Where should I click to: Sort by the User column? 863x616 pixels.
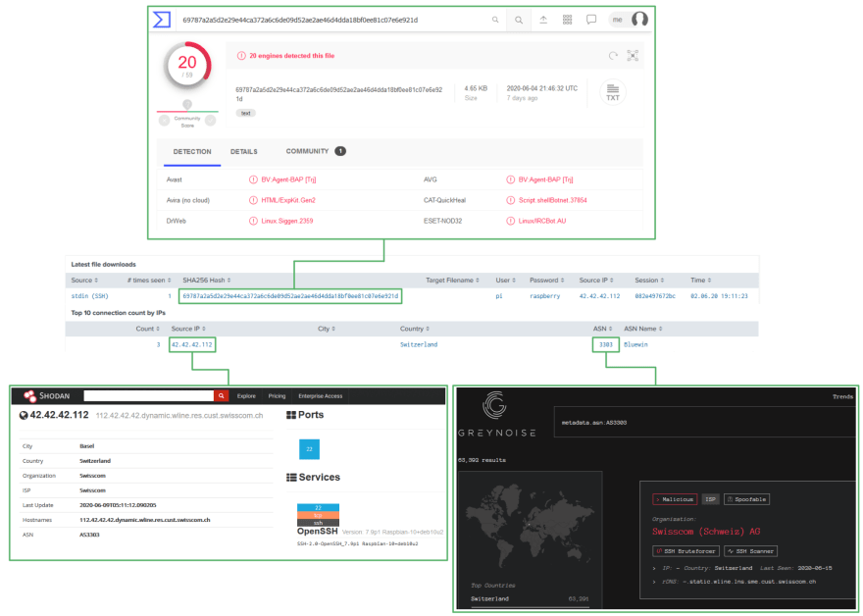pos(506,281)
